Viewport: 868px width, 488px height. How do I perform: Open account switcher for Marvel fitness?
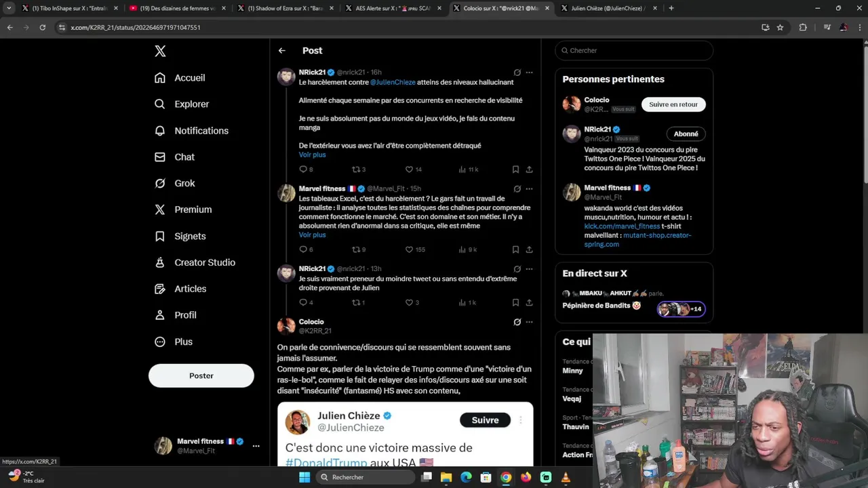(x=208, y=445)
